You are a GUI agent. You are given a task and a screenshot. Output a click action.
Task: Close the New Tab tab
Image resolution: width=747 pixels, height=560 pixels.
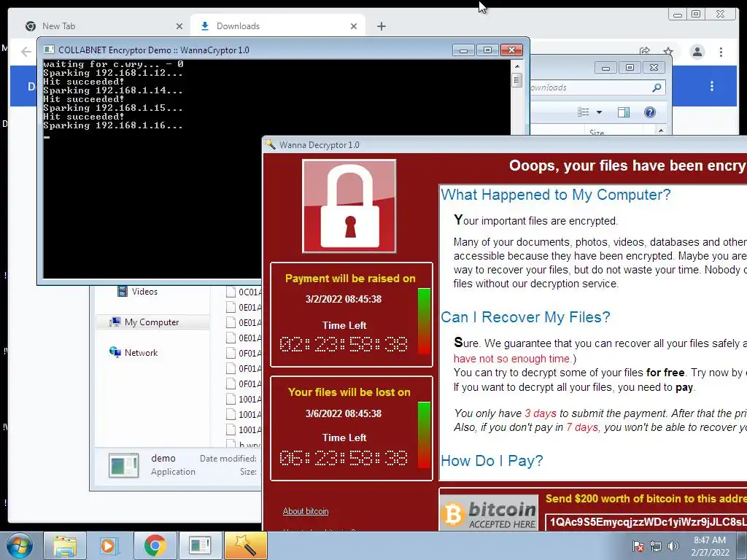(179, 26)
